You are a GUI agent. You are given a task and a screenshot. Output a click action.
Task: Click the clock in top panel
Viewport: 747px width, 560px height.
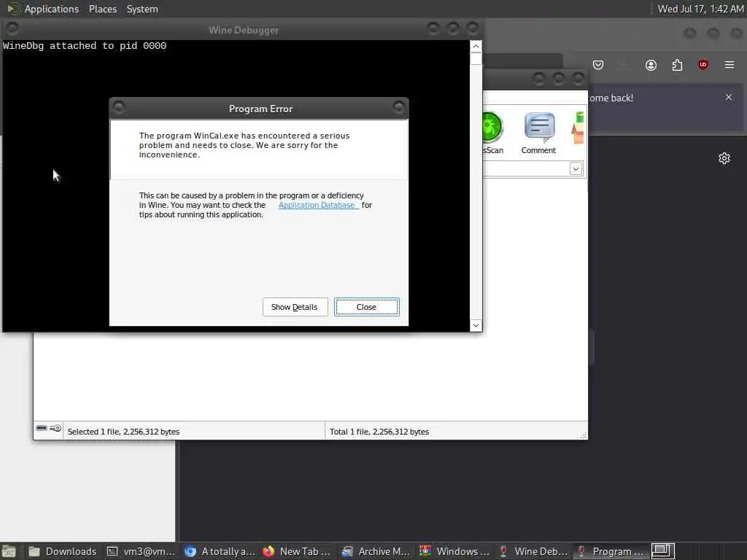point(700,9)
